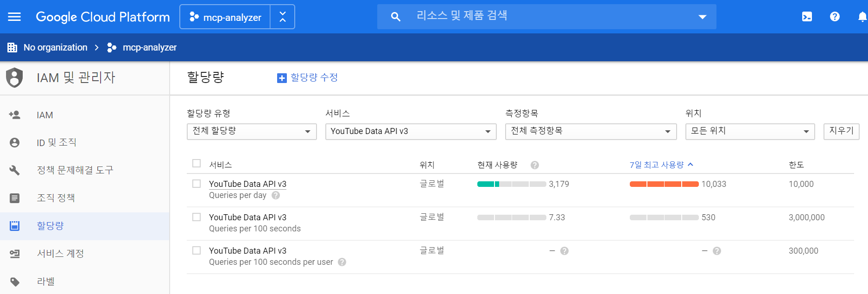This screenshot has height=294, width=868.
Task: Check the Queries per day row checkbox
Action: tap(196, 184)
